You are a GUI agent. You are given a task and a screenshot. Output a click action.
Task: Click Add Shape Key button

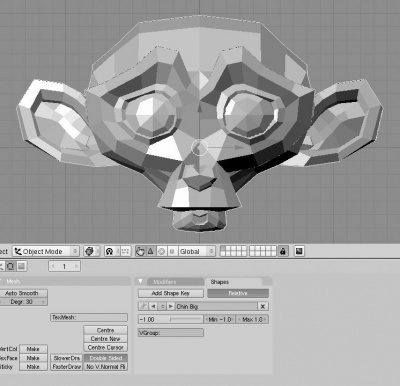(x=171, y=293)
